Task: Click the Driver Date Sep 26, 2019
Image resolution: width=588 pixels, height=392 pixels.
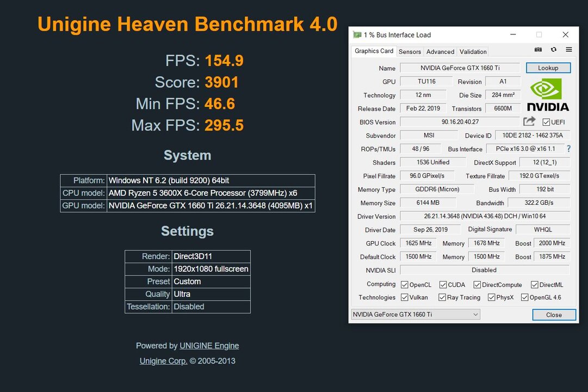Action: tap(430, 229)
